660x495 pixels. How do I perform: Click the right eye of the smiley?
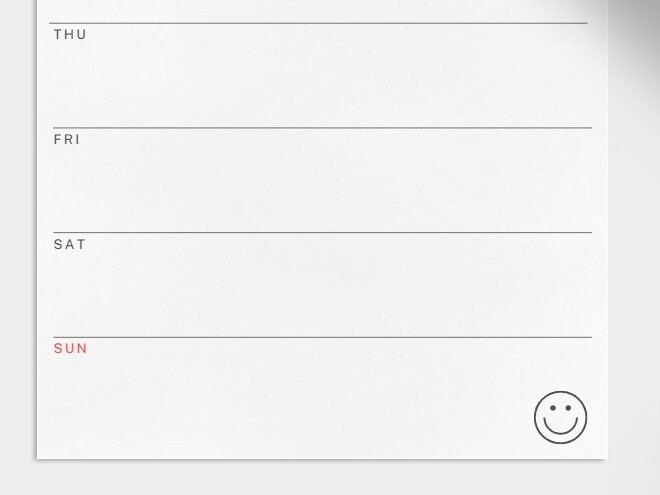[568, 408]
